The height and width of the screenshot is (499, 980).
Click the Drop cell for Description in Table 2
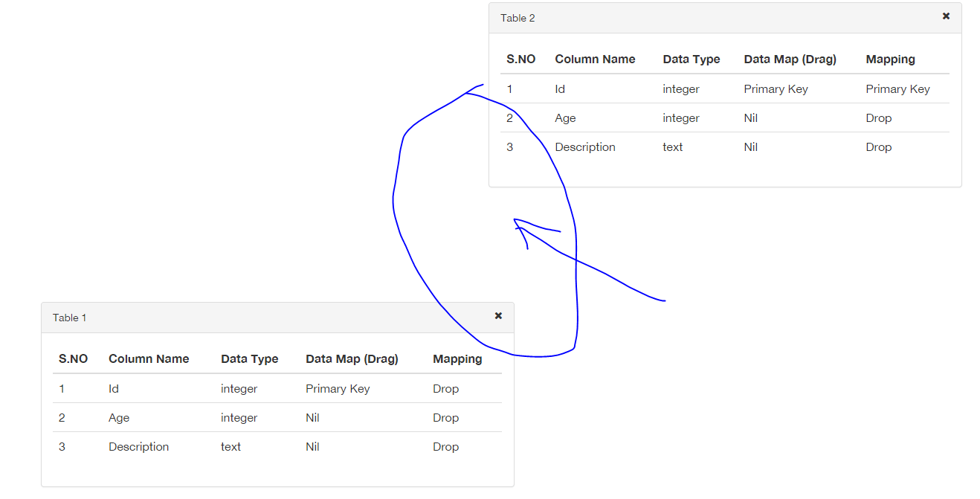878,147
